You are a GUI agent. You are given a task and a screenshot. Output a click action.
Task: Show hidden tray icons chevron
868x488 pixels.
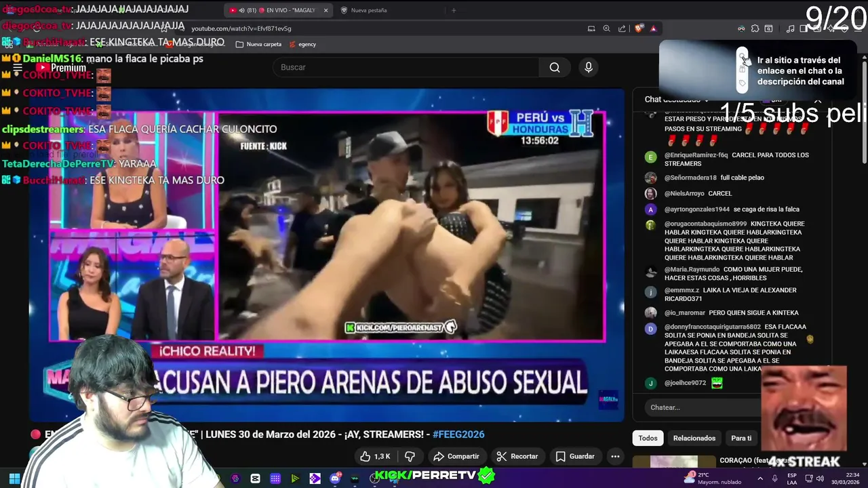(759, 479)
